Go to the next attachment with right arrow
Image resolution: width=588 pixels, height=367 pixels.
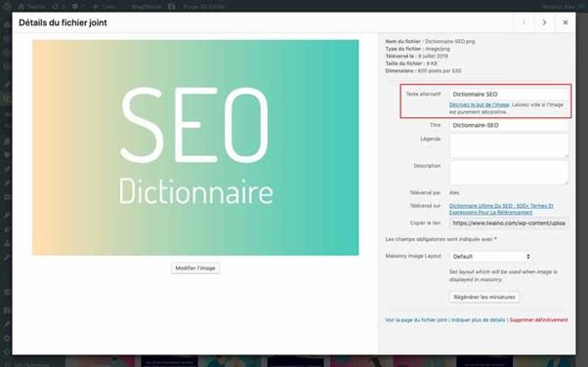pyautogui.click(x=544, y=22)
